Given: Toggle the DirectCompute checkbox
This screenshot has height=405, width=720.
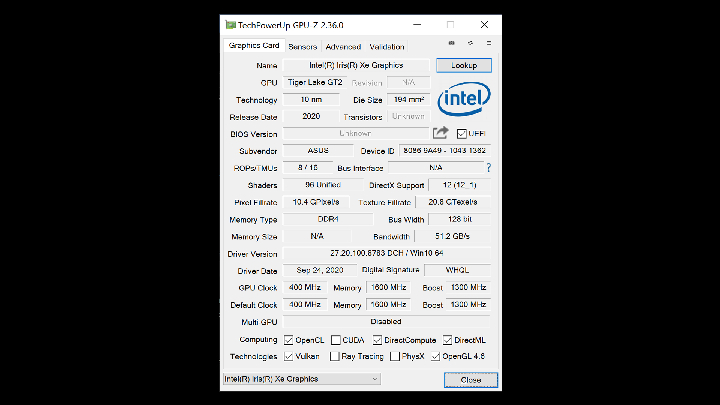Looking at the screenshot, I should click(x=377, y=340).
